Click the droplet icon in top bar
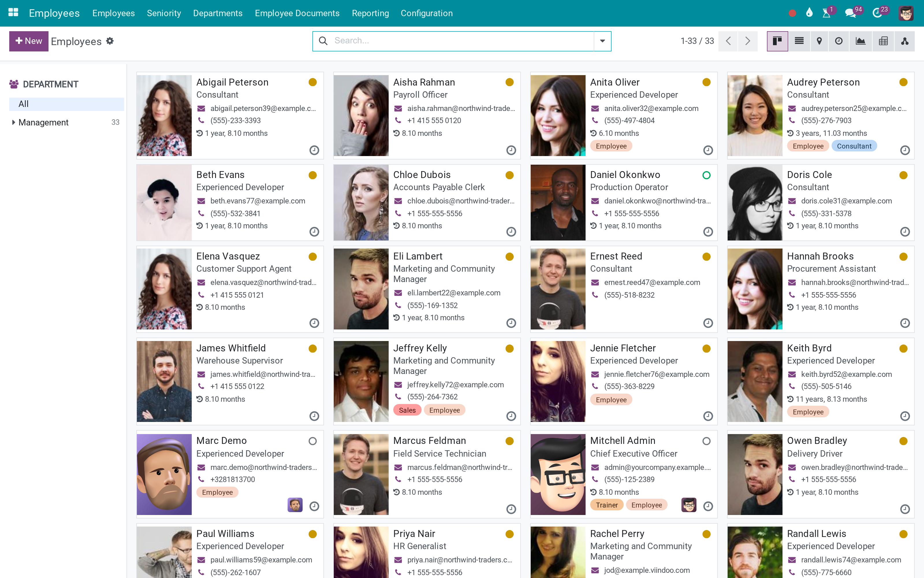Image resolution: width=924 pixels, height=578 pixels. (809, 13)
